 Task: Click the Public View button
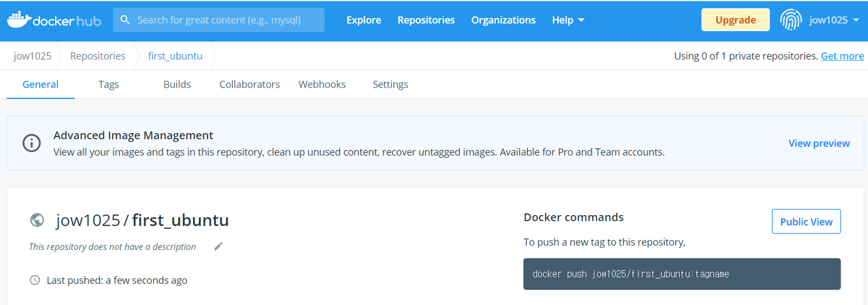[806, 221]
